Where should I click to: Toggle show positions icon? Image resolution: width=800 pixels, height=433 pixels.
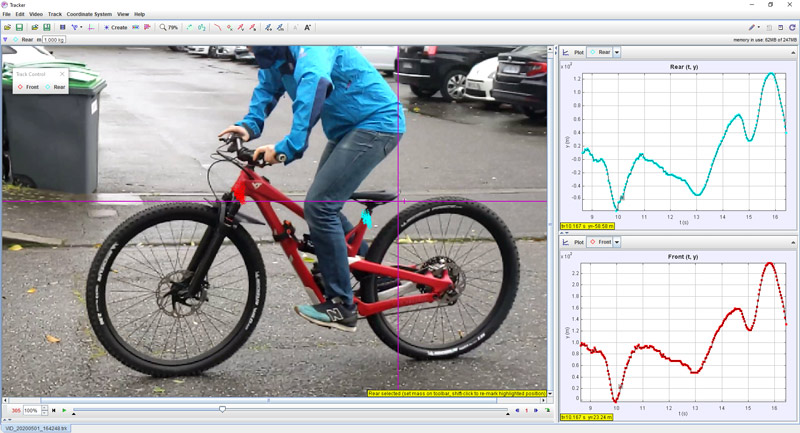[229, 28]
